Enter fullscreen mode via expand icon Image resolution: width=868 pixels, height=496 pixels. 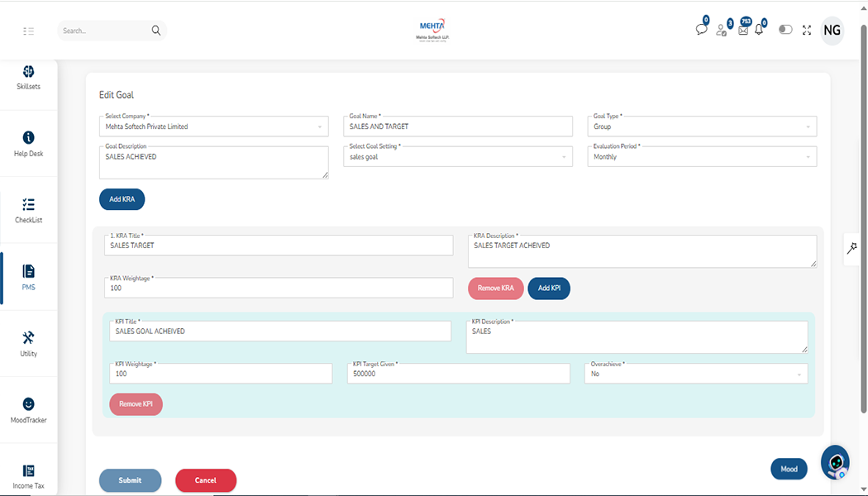807,31
